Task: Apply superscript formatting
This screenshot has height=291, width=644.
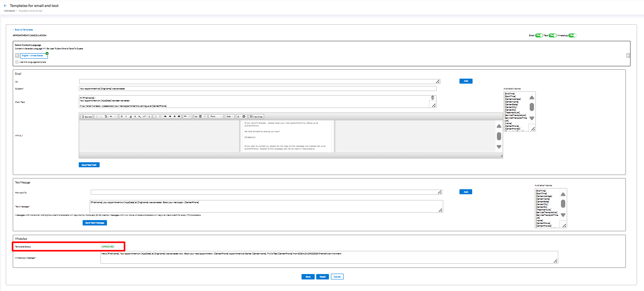Action: [x=144, y=116]
